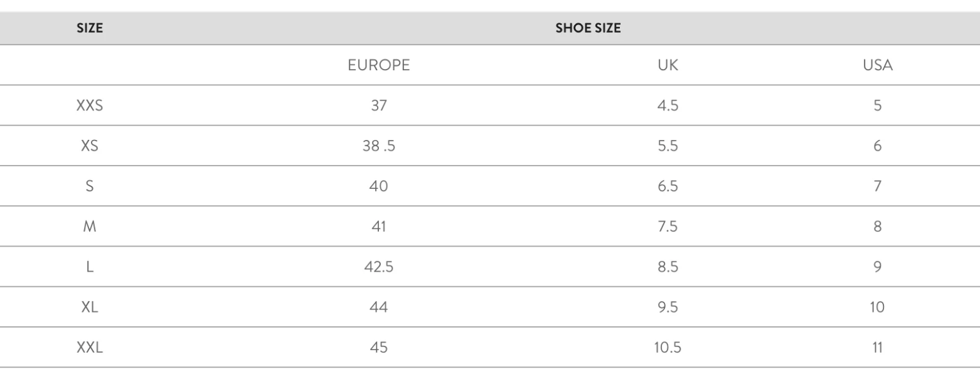The height and width of the screenshot is (374, 980).
Task: Select UK size 10.5 cell
Action: 668,347
